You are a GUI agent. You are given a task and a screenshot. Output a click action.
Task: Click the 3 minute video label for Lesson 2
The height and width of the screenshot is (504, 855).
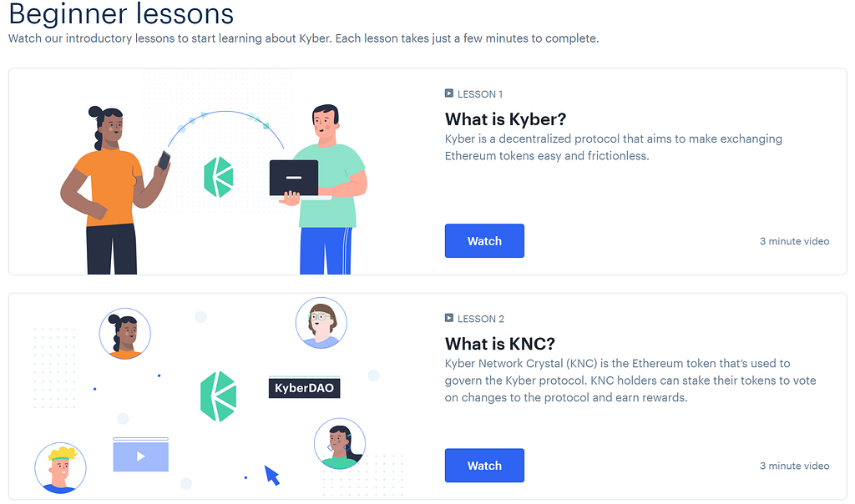(x=795, y=466)
